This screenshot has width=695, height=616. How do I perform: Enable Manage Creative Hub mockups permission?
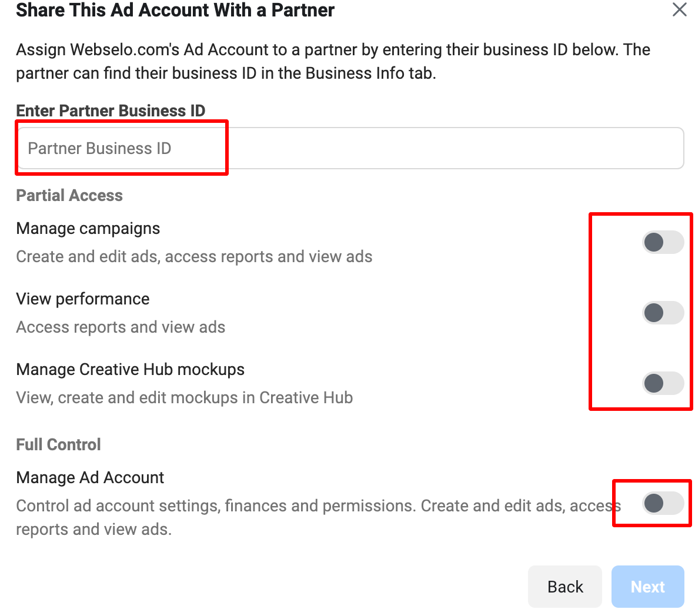663,383
